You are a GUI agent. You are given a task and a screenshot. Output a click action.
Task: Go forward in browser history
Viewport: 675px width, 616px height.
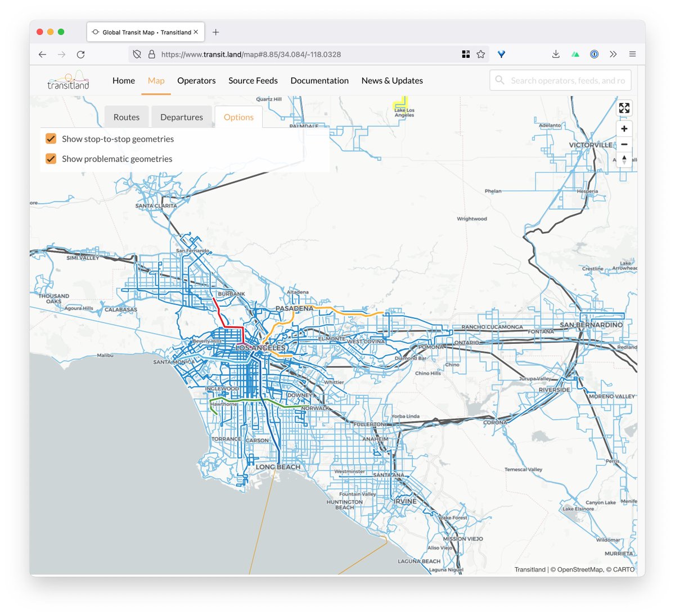click(61, 55)
